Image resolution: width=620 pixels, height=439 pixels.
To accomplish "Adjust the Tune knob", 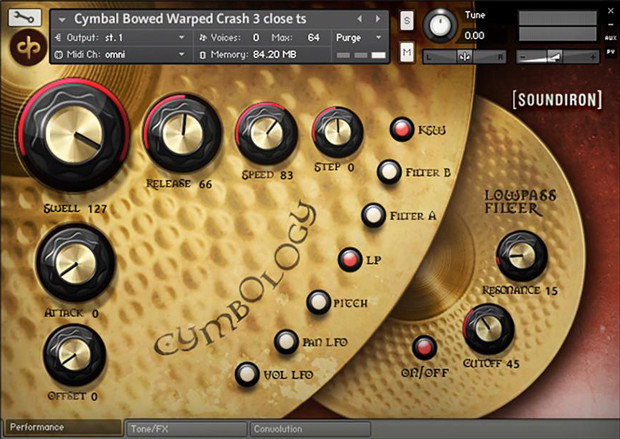I will pyautogui.click(x=440, y=25).
